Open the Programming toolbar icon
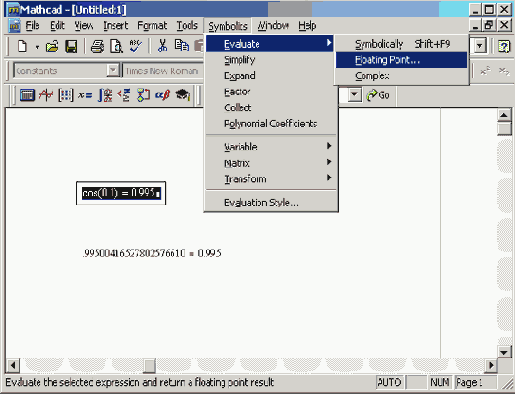515x394 pixels. 143,95
